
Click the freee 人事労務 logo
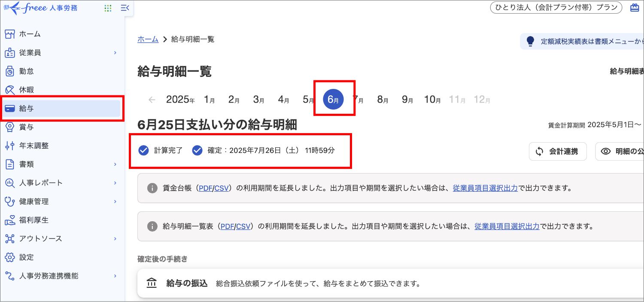pyautogui.click(x=40, y=8)
